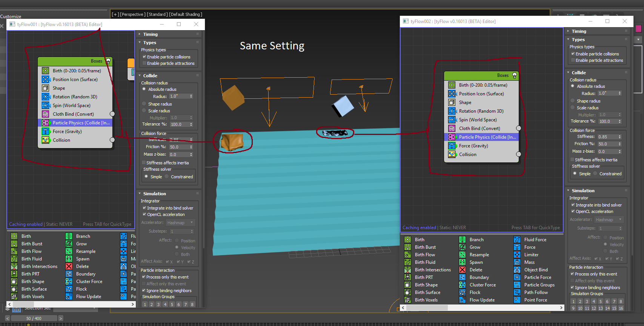Click the Delete operator icon in right editor
Image resolution: width=644 pixels, height=326 pixels.
click(462, 270)
